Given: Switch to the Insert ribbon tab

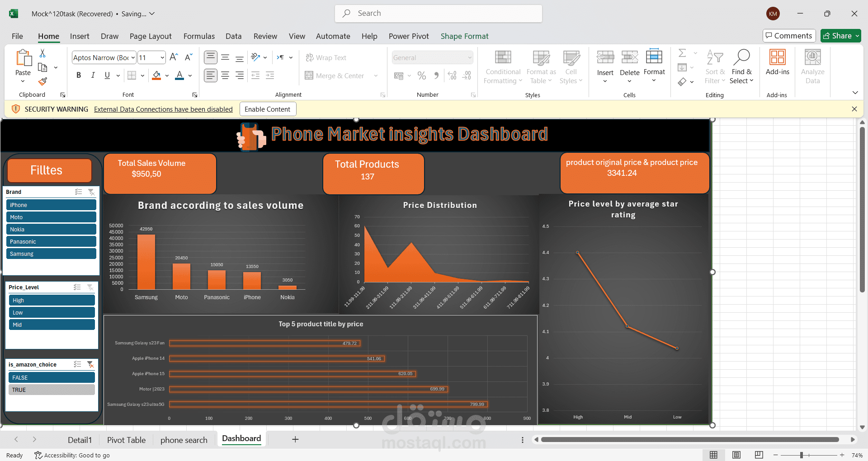Looking at the screenshot, I should pos(80,36).
